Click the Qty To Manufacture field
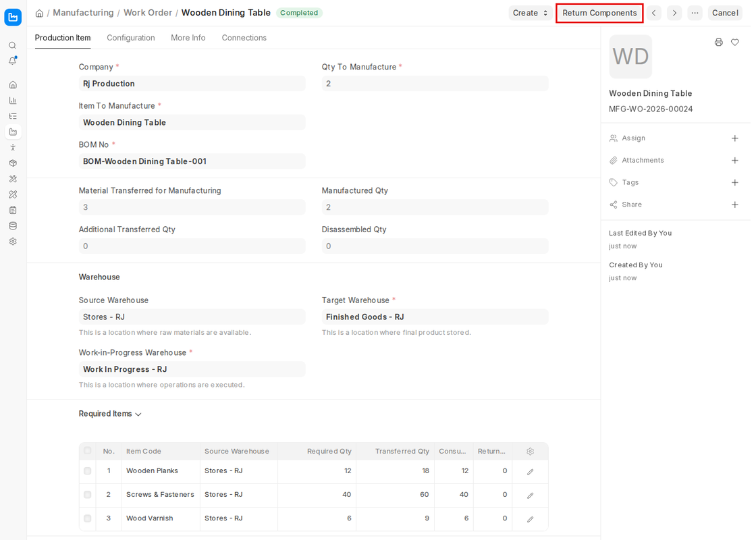Viewport: 756px width, 540px height. tap(435, 84)
